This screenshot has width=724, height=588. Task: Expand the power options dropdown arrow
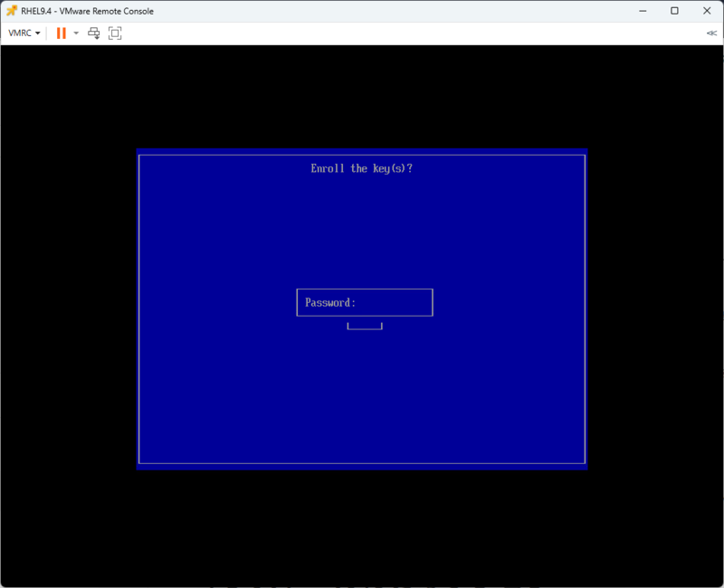point(76,33)
